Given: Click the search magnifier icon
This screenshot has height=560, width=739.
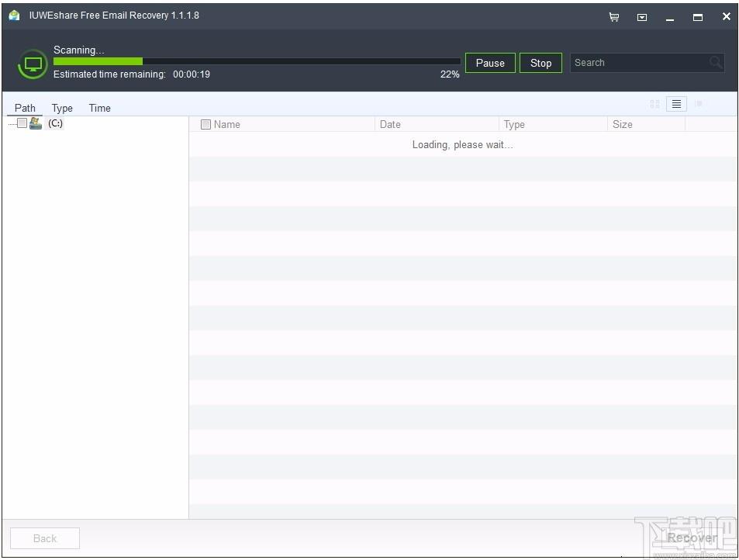Looking at the screenshot, I should pos(716,62).
